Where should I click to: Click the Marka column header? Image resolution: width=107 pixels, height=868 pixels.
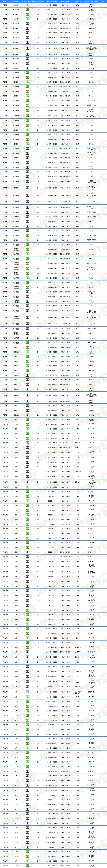5,1
